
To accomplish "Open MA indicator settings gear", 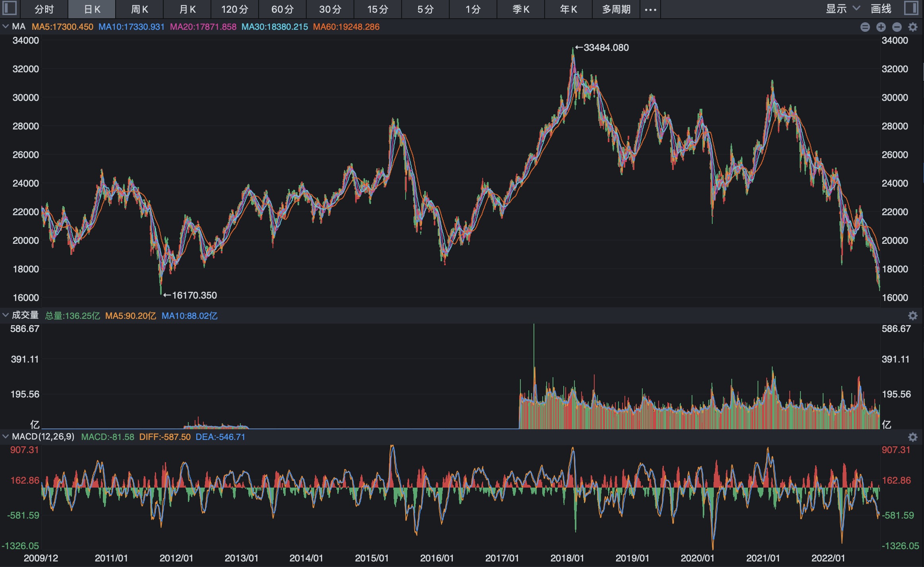I will point(913,27).
